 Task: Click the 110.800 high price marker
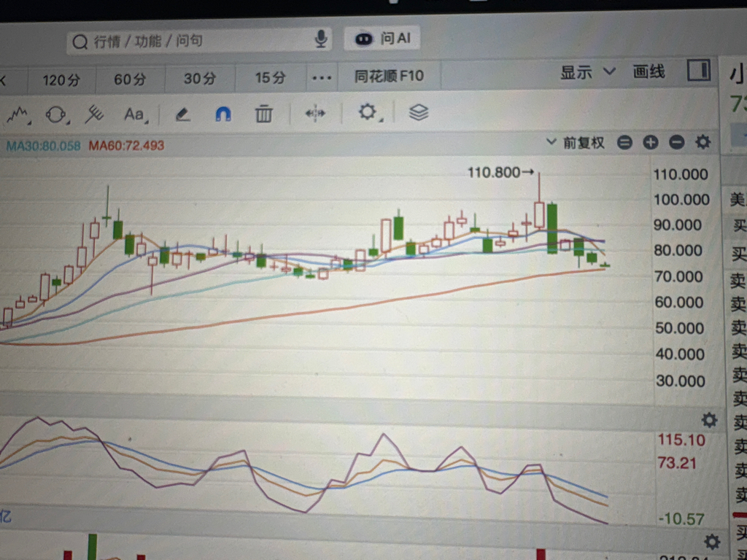[x=500, y=172]
